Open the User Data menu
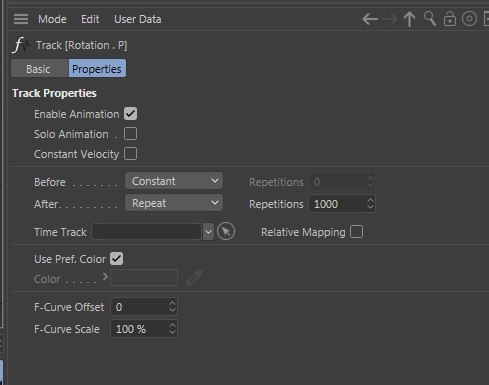The width and height of the screenshot is (489, 385). [x=138, y=19]
